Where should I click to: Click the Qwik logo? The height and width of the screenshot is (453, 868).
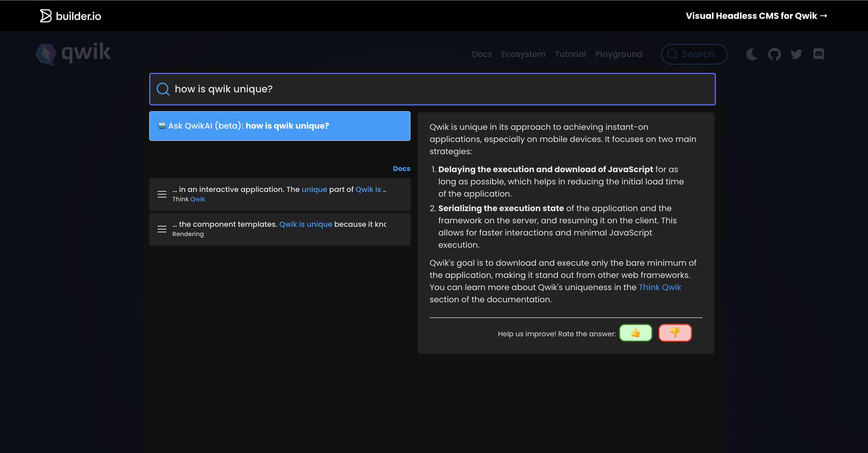pos(72,53)
